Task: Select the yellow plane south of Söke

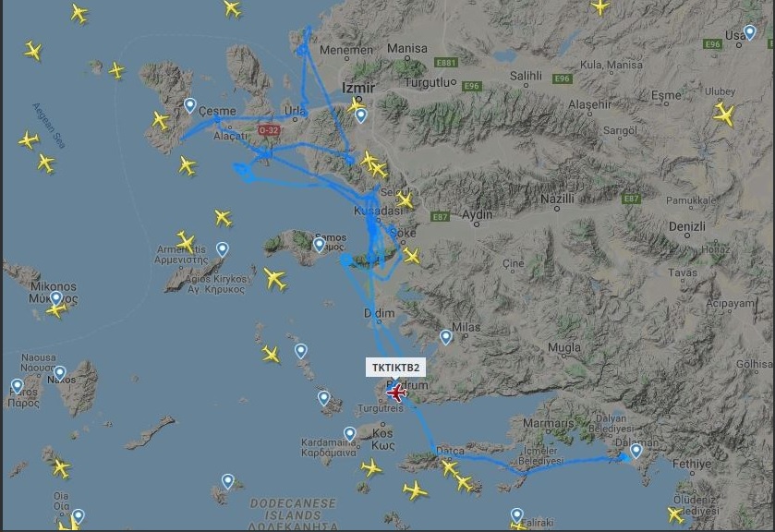Action: [411, 256]
